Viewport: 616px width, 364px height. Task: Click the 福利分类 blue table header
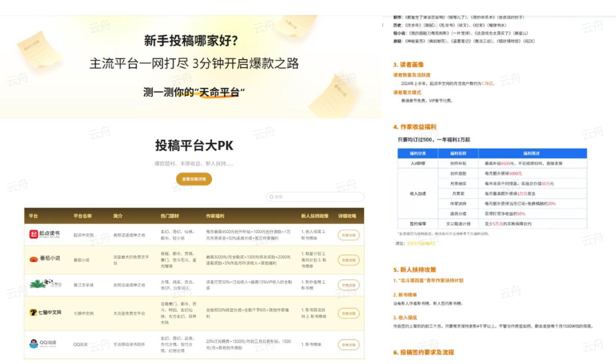(x=418, y=153)
